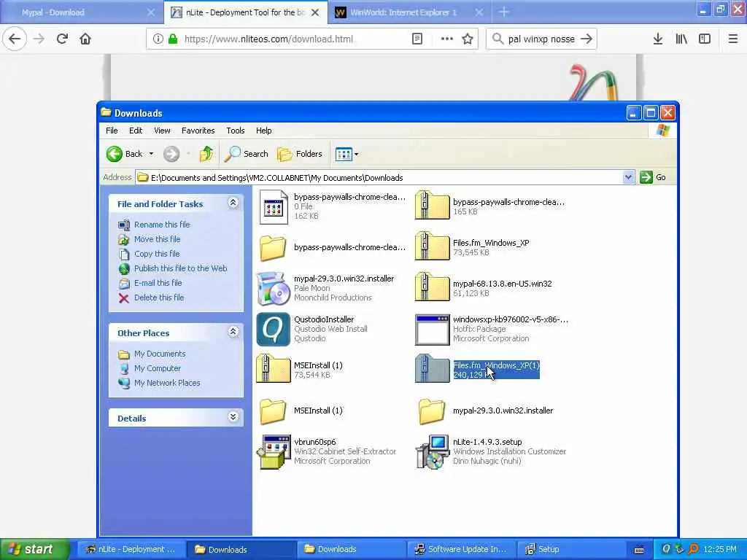Open Firefox downloads arrow icon
Screen dimensions: 747x560
(658, 39)
